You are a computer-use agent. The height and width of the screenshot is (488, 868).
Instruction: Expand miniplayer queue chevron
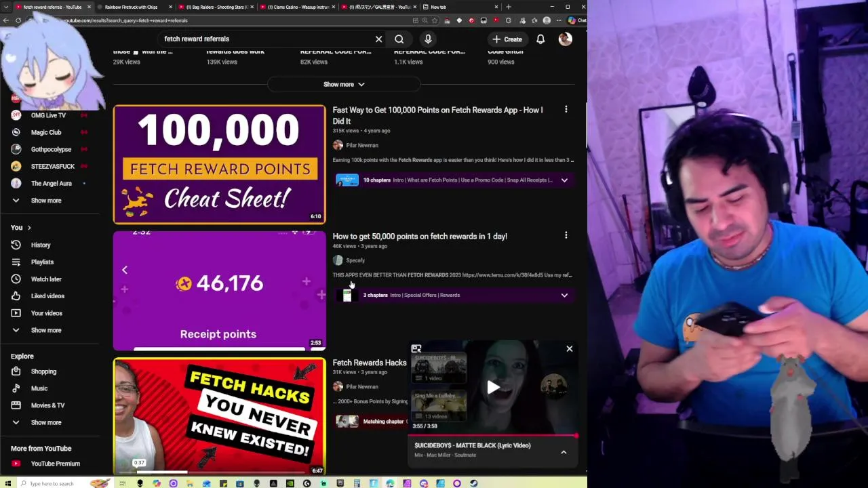(564, 452)
